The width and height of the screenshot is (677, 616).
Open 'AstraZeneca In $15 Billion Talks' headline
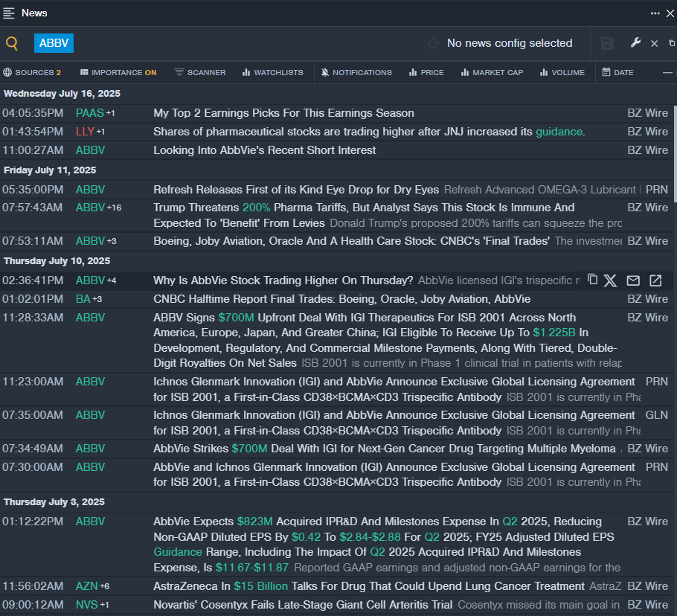369,586
